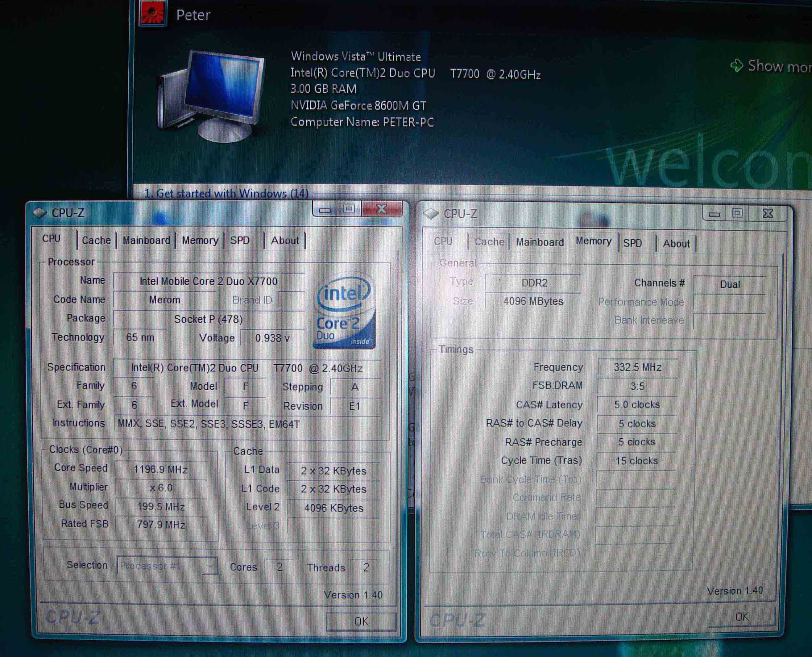This screenshot has height=657, width=812.
Task: Click the CPU-Z logo icon in right window title bar
Action: [431, 213]
